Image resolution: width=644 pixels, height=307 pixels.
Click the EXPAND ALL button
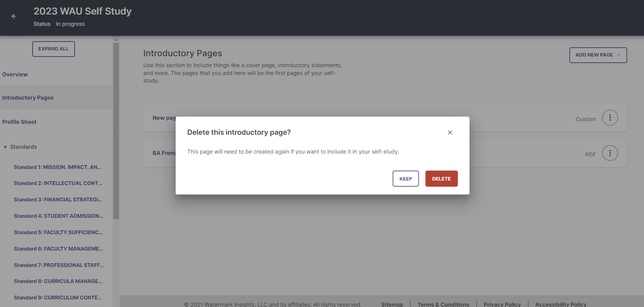tap(53, 49)
